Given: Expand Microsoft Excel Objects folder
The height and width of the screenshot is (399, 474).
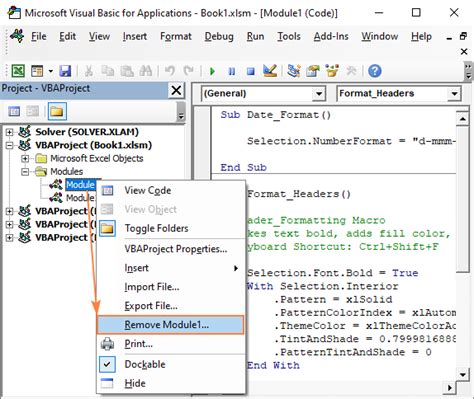Looking at the screenshot, I should (x=25, y=158).
